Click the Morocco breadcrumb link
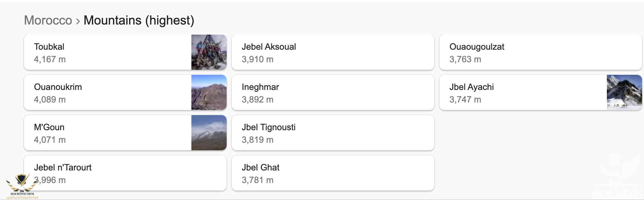644x200 pixels. 48,20
